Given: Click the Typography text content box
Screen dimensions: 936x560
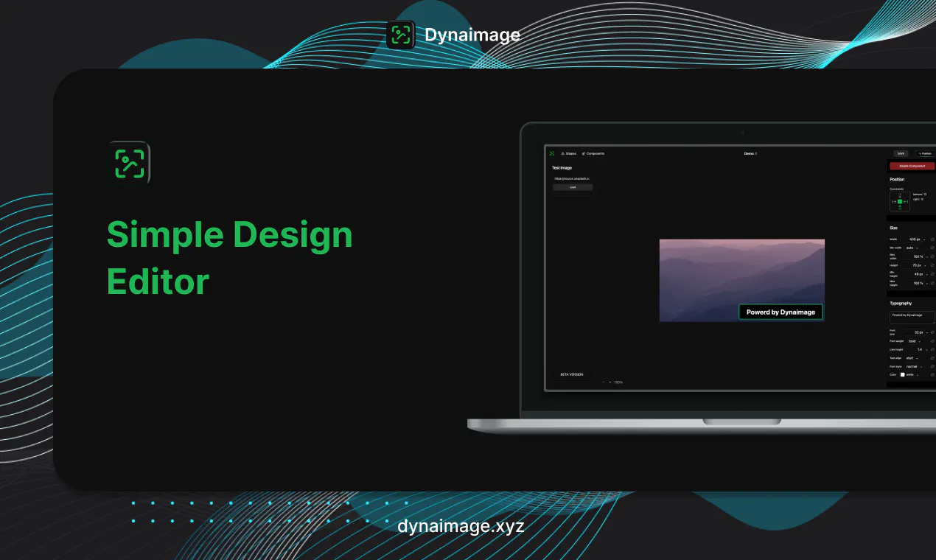Looking at the screenshot, I should pyautogui.click(x=912, y=318).
